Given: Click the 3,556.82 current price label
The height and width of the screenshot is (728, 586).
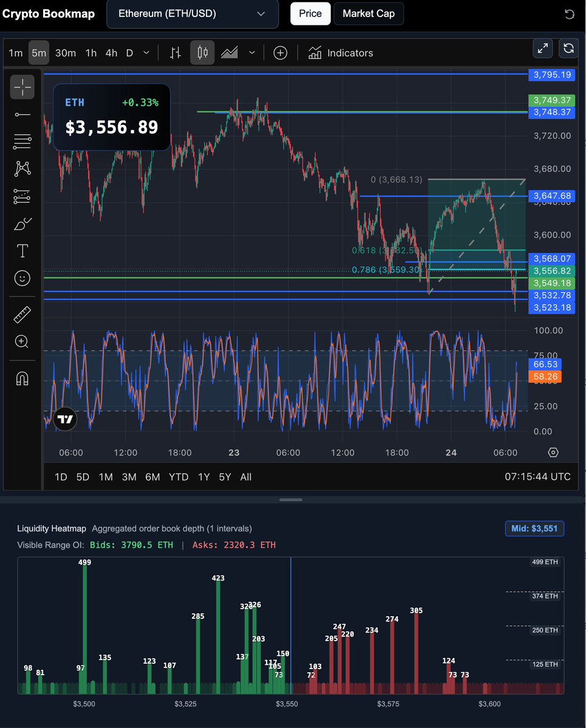Looking at the screenshot, I should click(x=551, y=271).
